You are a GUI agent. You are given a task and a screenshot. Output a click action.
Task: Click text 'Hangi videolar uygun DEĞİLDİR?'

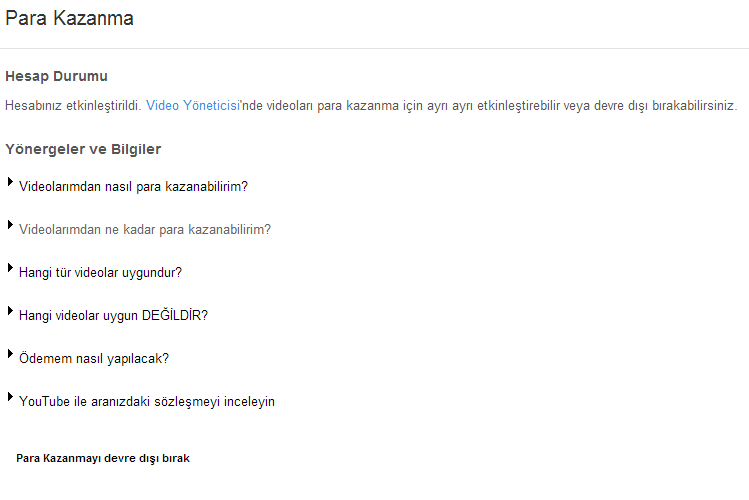[x=113, y=316]
